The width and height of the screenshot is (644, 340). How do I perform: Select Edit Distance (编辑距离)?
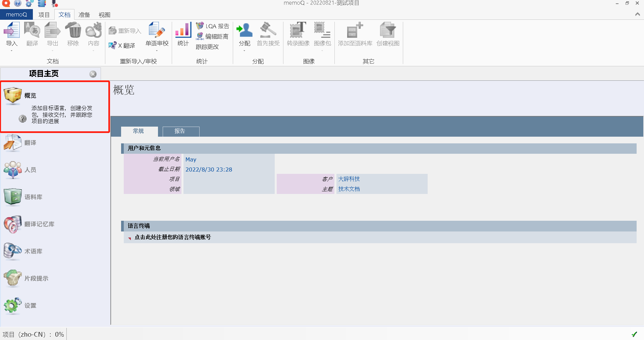pyautogui.click(x=212, y=36)
